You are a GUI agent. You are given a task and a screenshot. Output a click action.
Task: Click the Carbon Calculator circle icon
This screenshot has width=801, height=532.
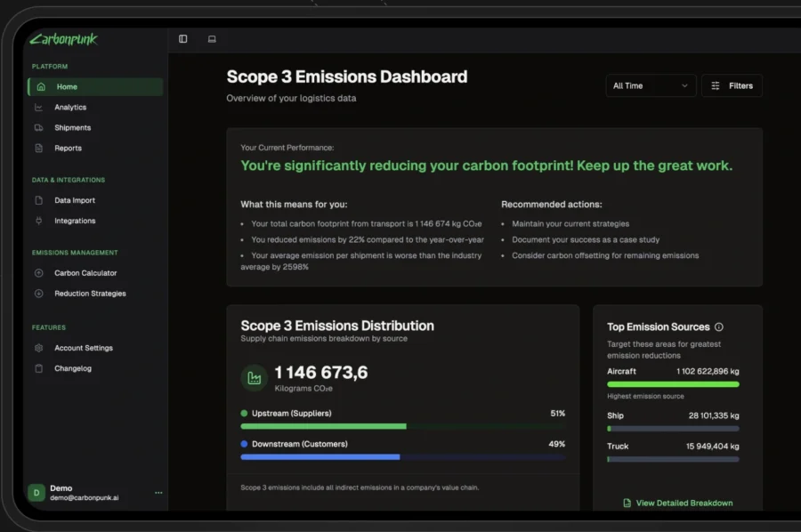pyautogui.click(x=39, y=273)
